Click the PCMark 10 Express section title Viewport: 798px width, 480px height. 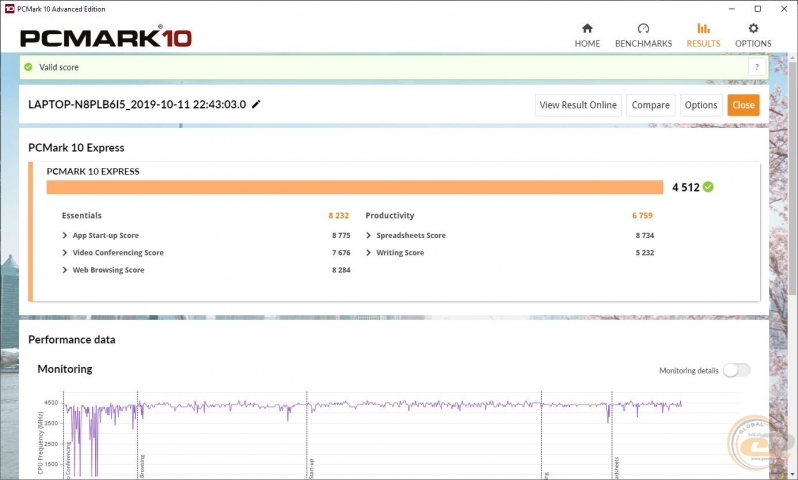(x=76, y=148)
